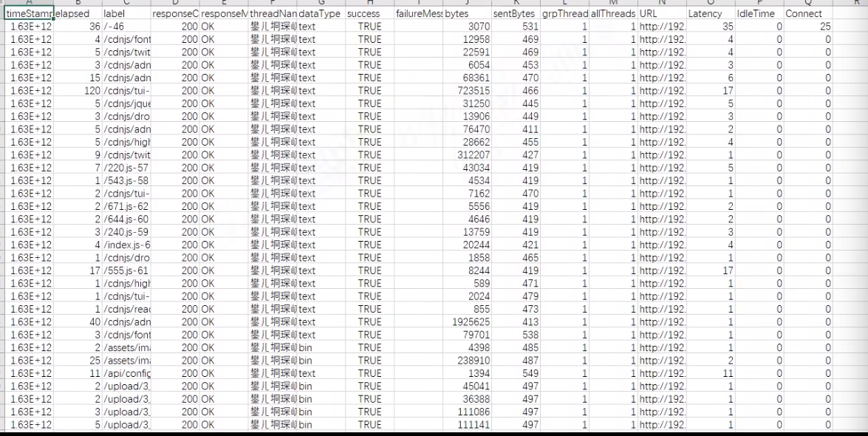Select the label cell /644.js-60
Image resolution: width=868 pixels, height=436 pixels.
126,219
